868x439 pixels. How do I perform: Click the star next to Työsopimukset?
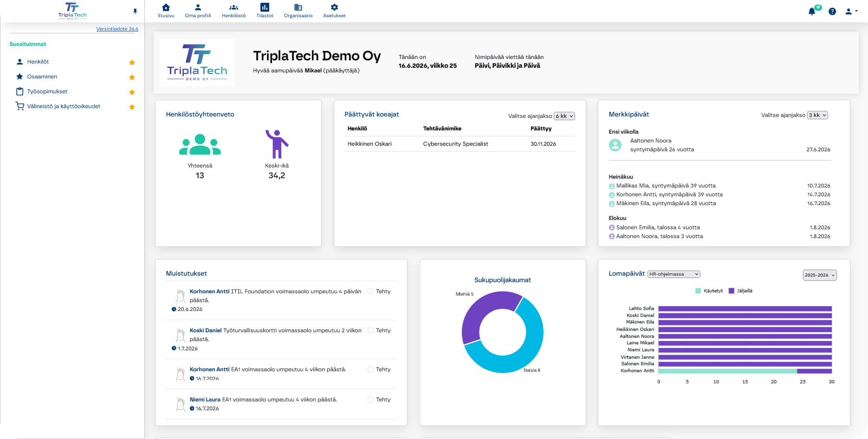[132, 92]
